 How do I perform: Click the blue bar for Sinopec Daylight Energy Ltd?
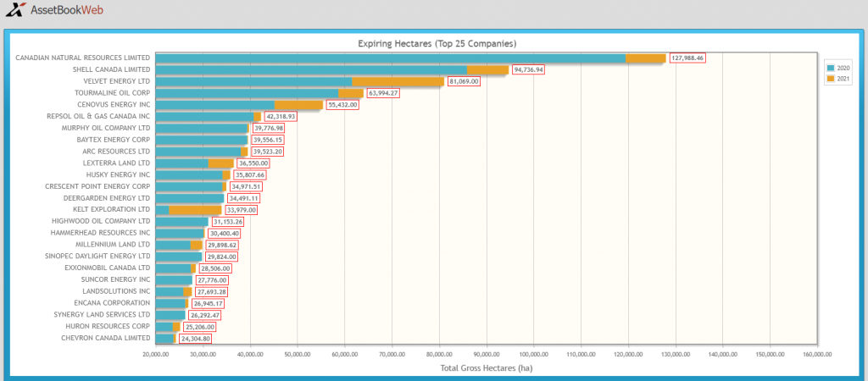pos(179,257)
